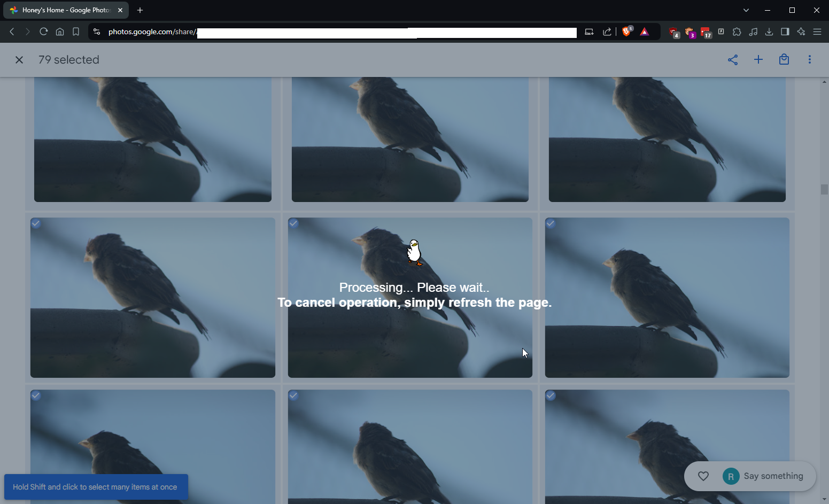Click the duck mascot overlay icon
The width and height of the screenshot is (829, 504).
coord(414,252)
